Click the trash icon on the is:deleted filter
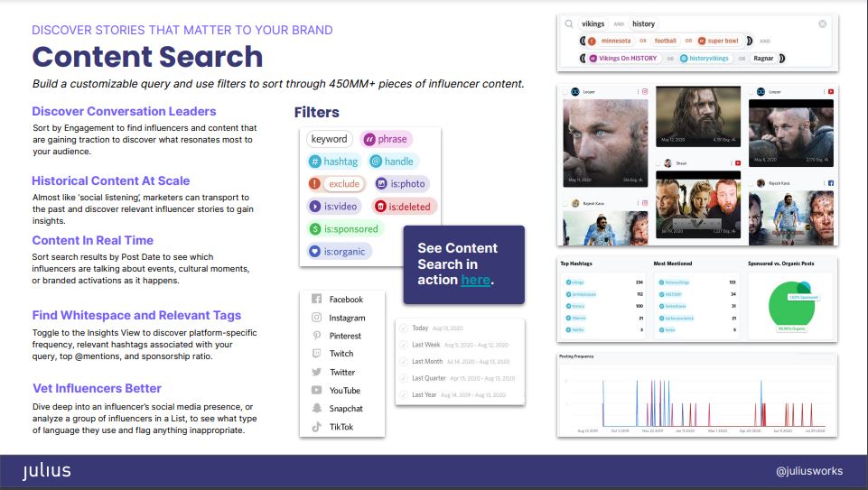 380,207
